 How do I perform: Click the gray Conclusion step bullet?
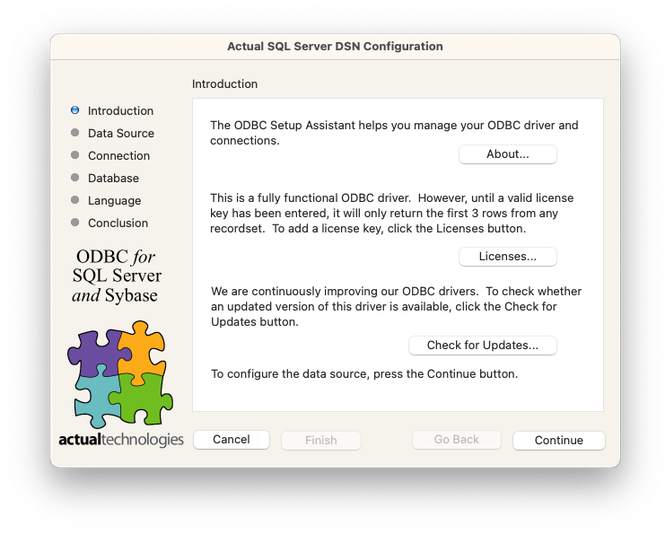coord(75,222)
